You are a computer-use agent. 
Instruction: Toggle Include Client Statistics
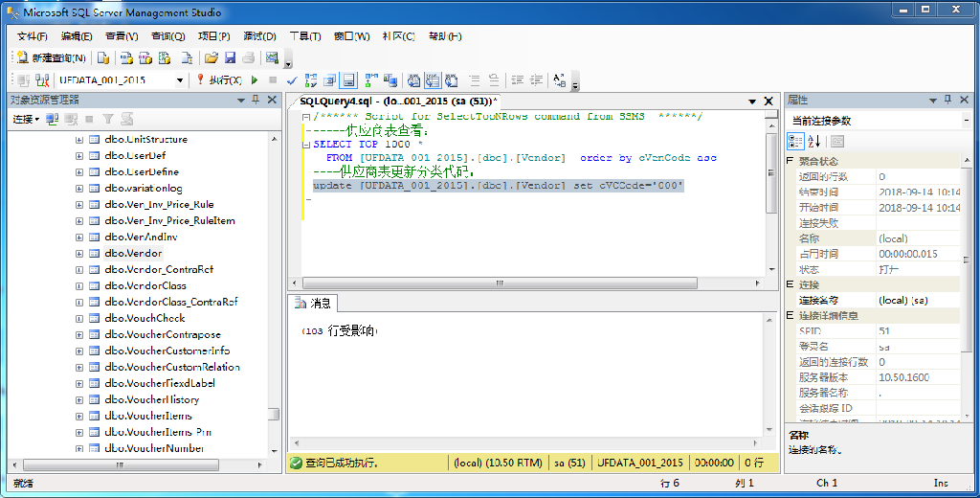pos(390,80)
